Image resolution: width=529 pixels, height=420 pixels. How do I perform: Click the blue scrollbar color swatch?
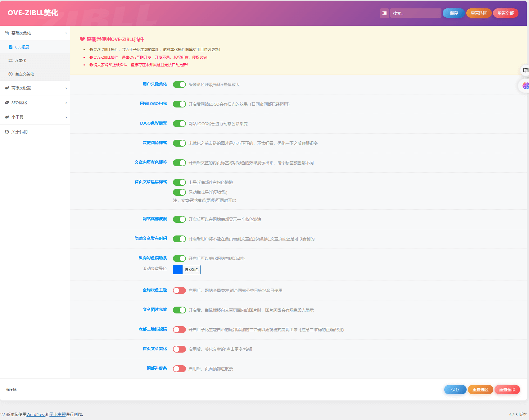point(178,270)
